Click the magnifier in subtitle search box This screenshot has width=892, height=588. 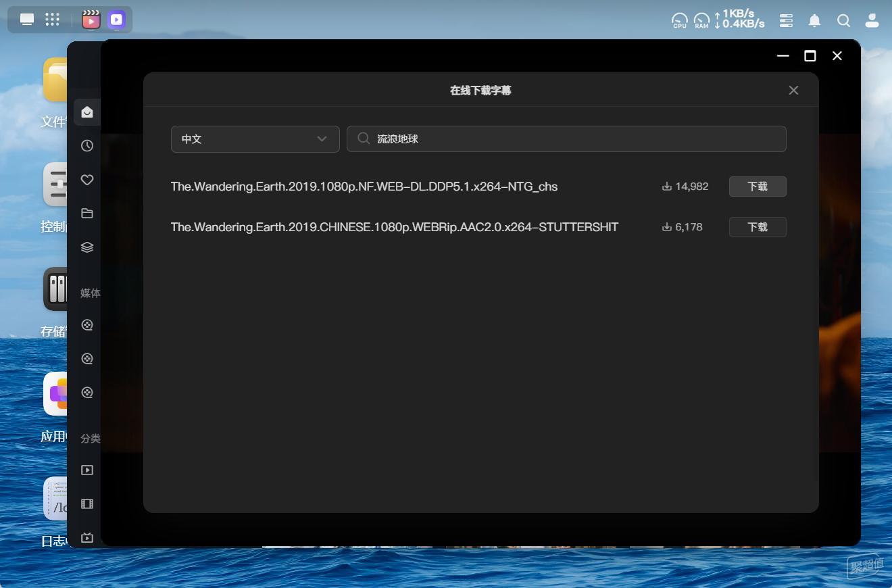[364, 139]
